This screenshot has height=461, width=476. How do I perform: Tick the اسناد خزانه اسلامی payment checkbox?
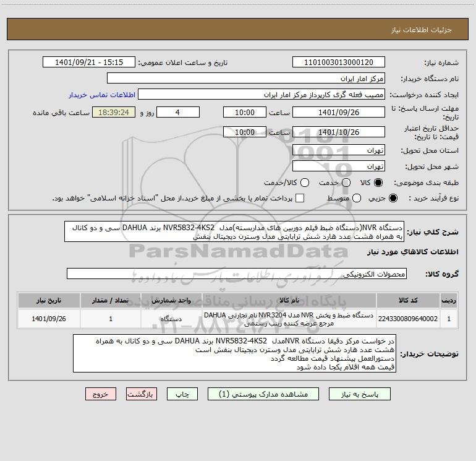(300, 198)
